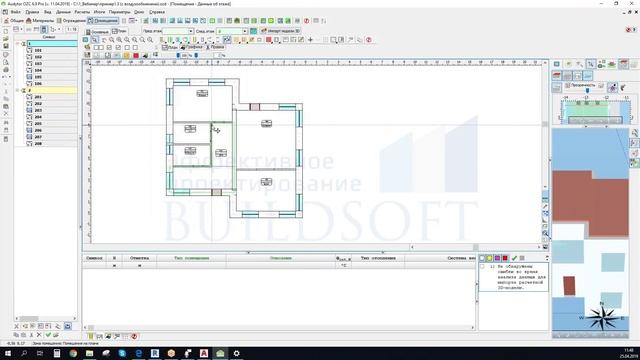Viewport: 640px width, 360px height.
Task: Click the red filter swatch in messages panel
Action: (x=505, y=258)
